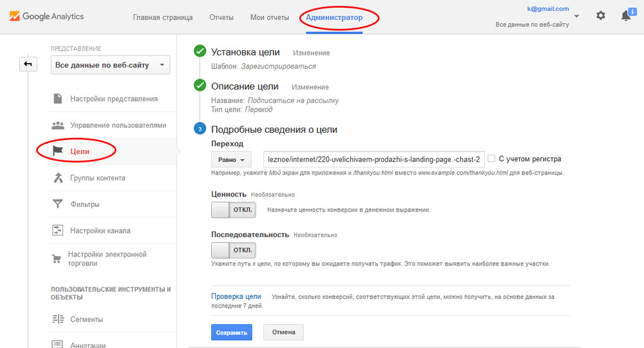Click the segments icon next to Сегменты
This screenshot has height=348, width=644.
pyautogui.click(x=58, y=319)
